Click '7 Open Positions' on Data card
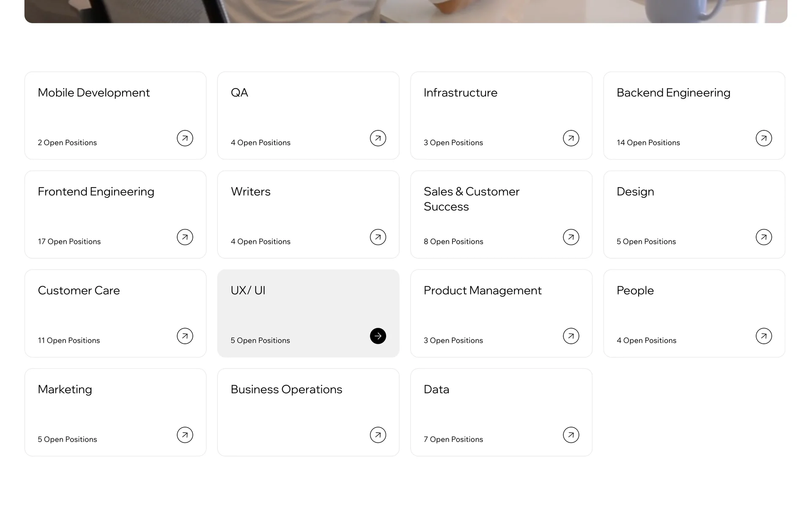Image resolution: width=812 pixels, height=508 pixels. 453,439
